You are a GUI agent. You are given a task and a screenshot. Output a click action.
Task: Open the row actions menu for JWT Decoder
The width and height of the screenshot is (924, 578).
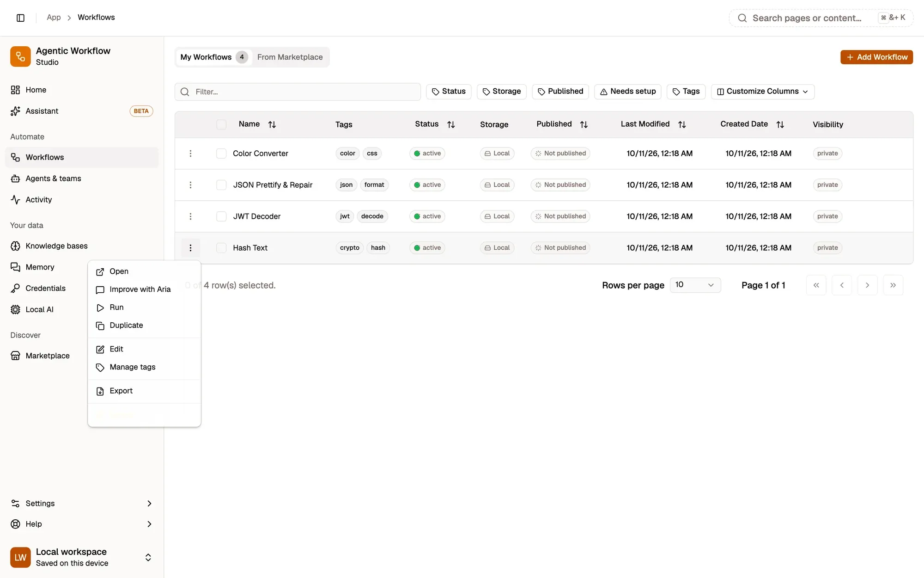(x=190, y=216)
